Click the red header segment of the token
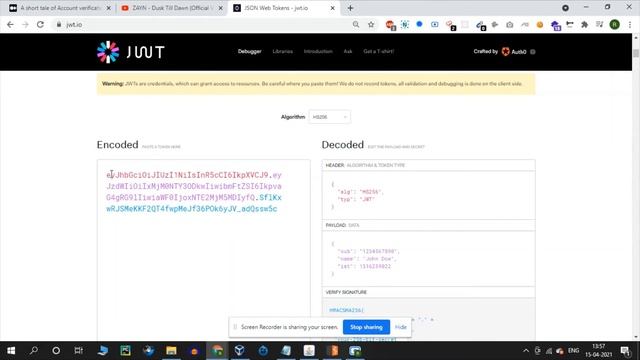Image resolution: width=640 pixels, height=360 pixels. click(x=189, y=175)
